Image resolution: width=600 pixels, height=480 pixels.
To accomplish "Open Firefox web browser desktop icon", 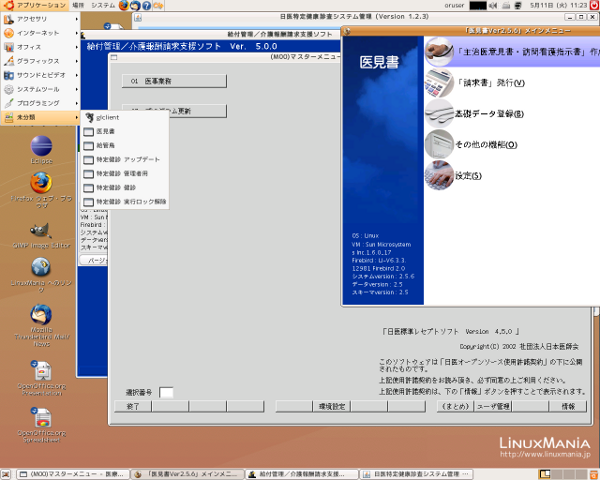I will [x=41, y=185].
